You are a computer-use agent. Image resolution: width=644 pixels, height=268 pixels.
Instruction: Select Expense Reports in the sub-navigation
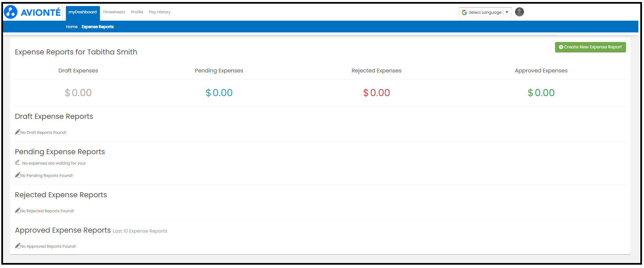click(98, 27)
